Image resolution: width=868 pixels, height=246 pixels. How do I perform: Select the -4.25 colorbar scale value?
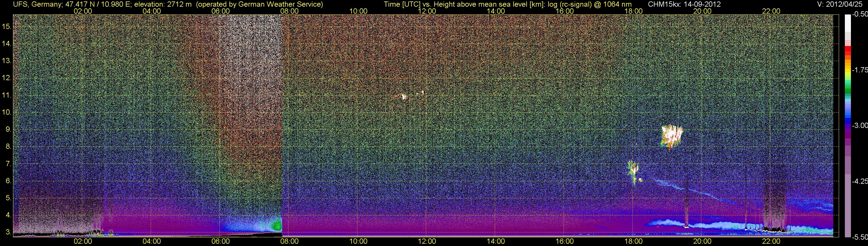[860, 181]
